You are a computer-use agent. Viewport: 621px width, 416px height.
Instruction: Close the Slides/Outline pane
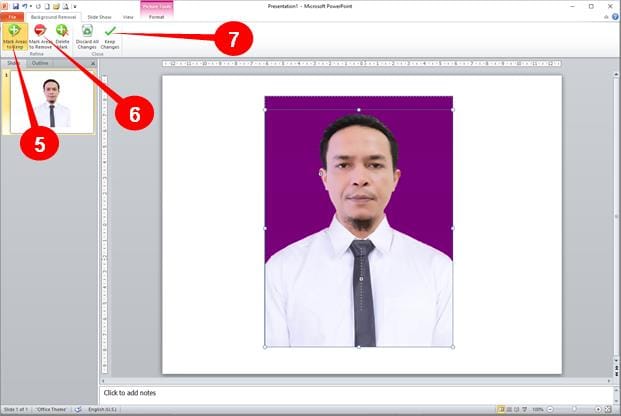(x=93, y=63)
